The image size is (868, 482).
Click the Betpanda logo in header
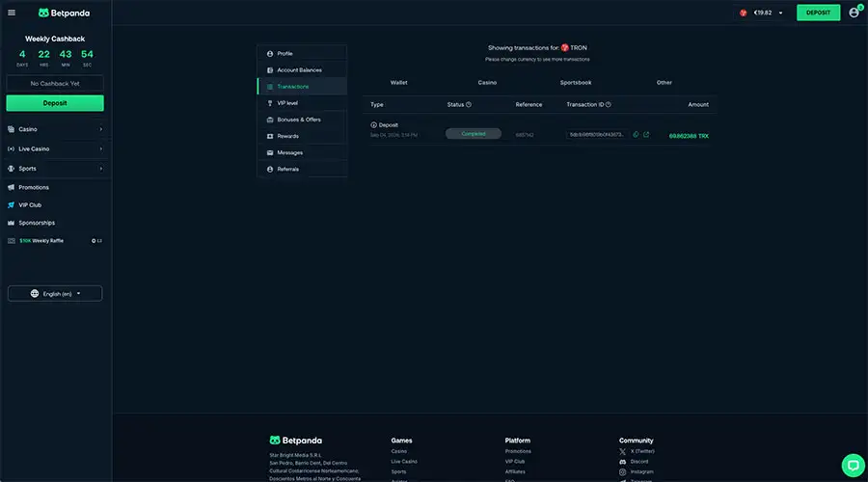tap(64, 13)
